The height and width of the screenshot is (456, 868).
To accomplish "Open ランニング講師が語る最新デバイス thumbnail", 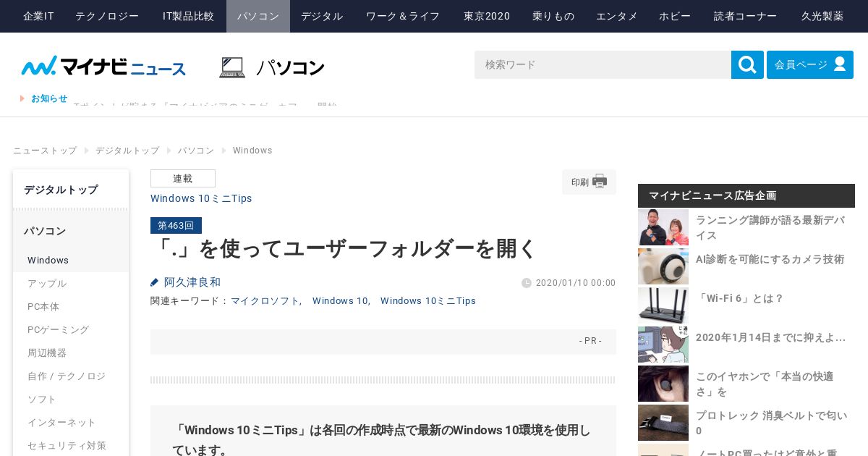I will [x=663, y=227].
